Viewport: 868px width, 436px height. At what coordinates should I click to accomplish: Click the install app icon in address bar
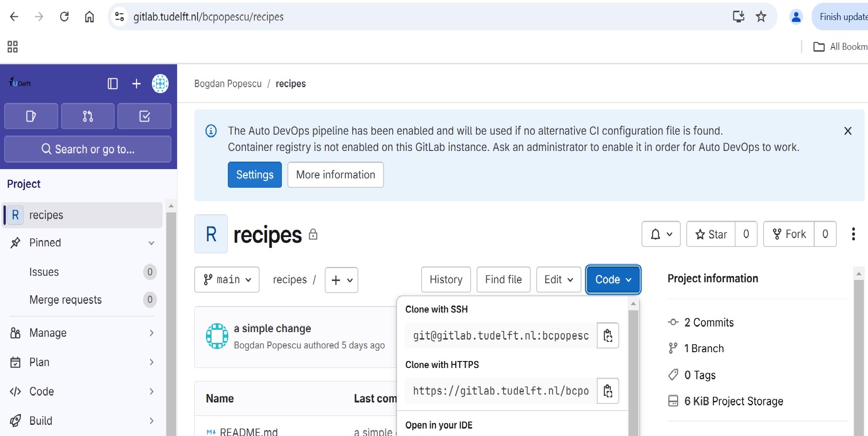[738, 17]
